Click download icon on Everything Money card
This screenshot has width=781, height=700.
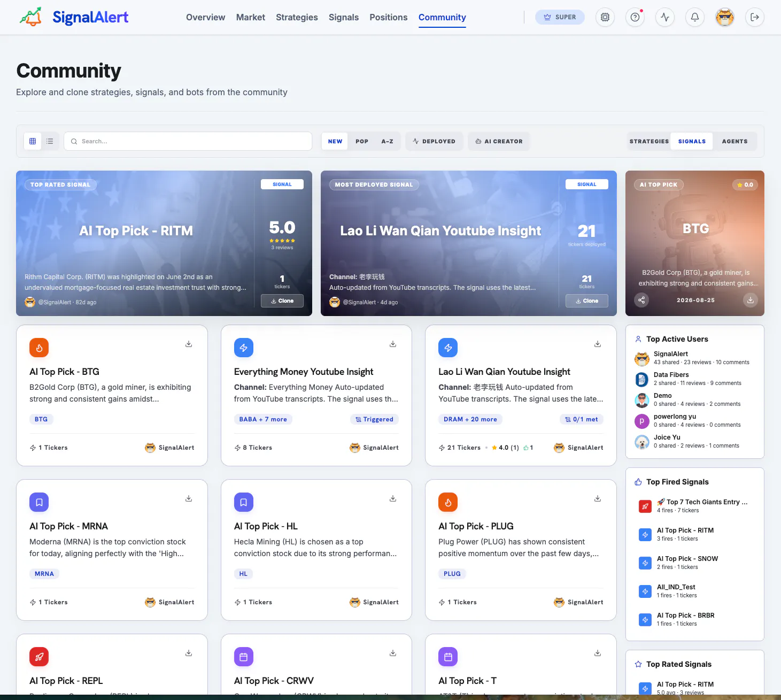click(x=393, y=344)
